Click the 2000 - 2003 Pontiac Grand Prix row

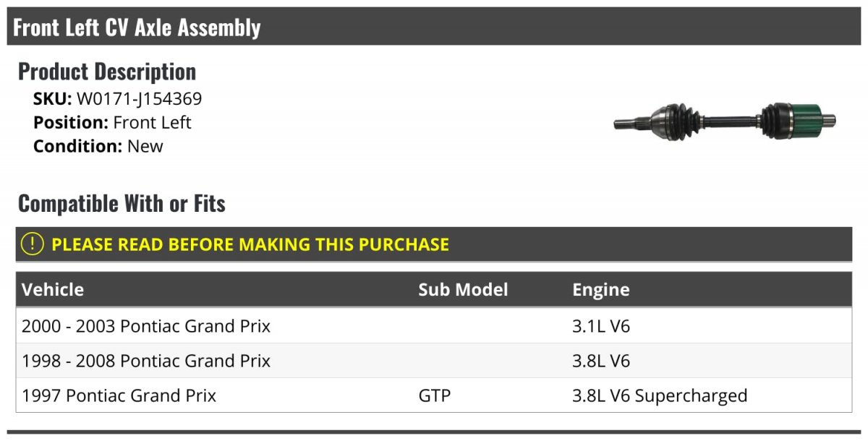pyautogui.click(x=434, y=326)
